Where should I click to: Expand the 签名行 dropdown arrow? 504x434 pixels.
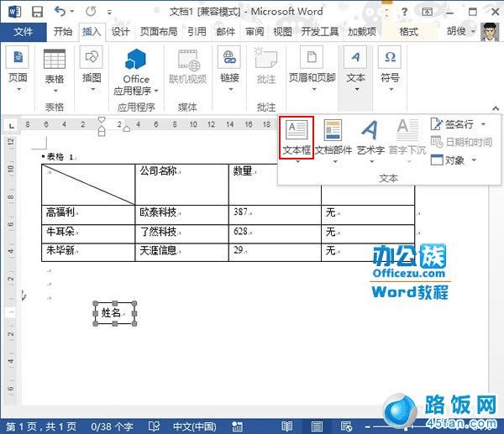[x=483, y=124]
